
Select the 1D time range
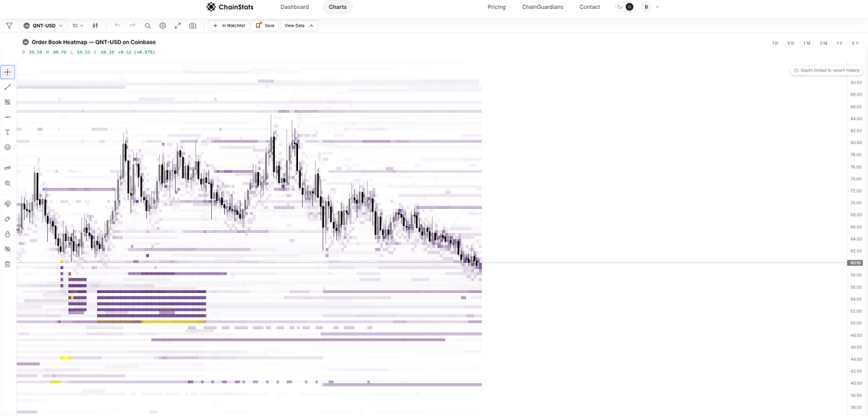click(775, 43)
